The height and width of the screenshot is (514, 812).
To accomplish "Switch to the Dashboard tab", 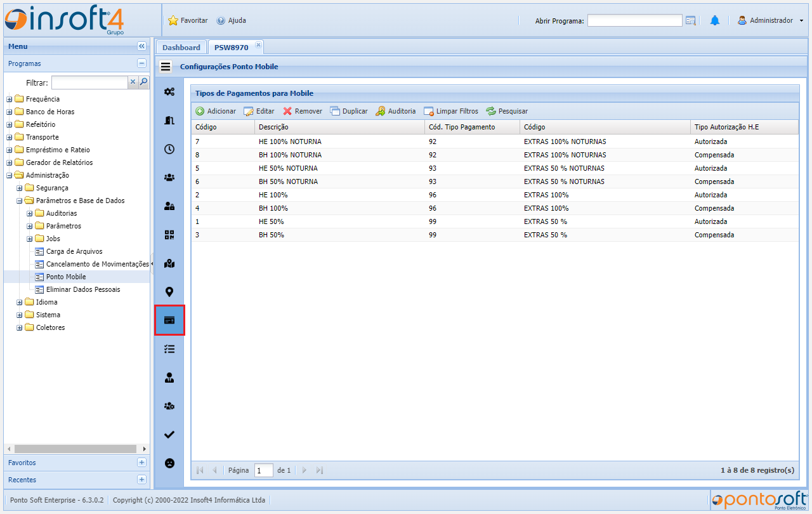I will (x=181, y=48).
